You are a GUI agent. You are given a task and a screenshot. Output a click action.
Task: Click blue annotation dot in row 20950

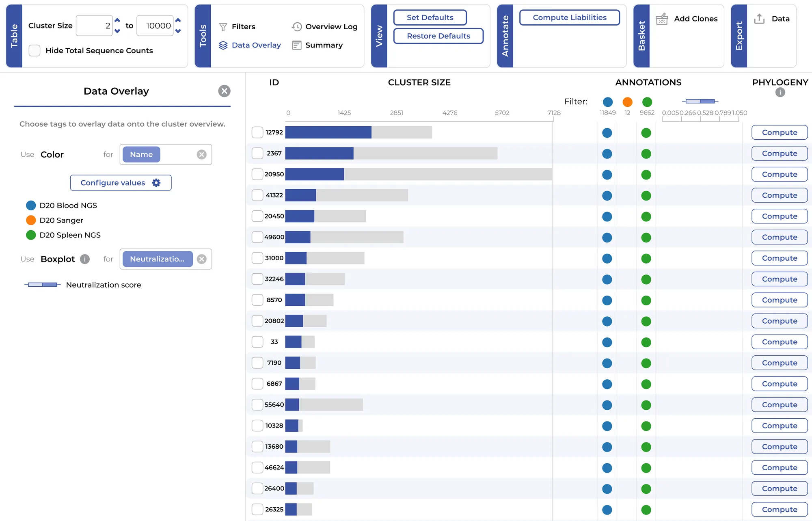[607, 175]
